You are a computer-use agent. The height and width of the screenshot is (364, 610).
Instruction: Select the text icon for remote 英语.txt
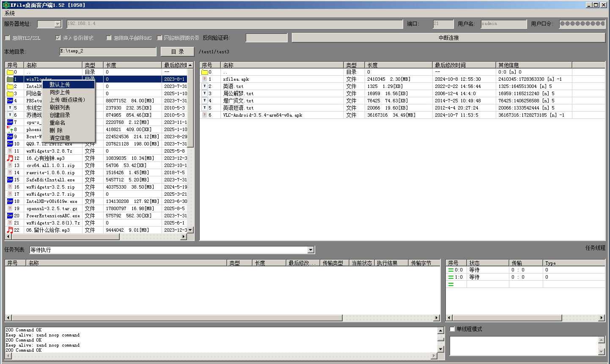(205, 86)
